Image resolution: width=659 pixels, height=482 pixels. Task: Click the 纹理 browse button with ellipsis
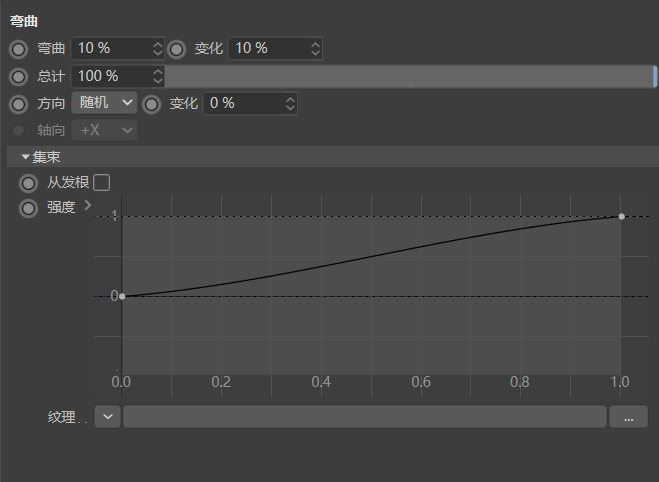628,417
